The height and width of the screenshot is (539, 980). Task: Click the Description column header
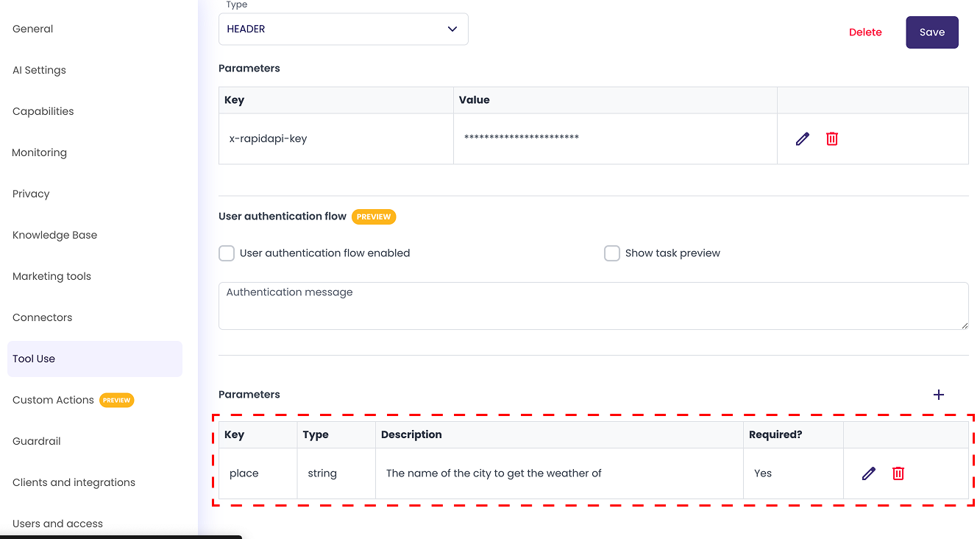tap(560, 434)
